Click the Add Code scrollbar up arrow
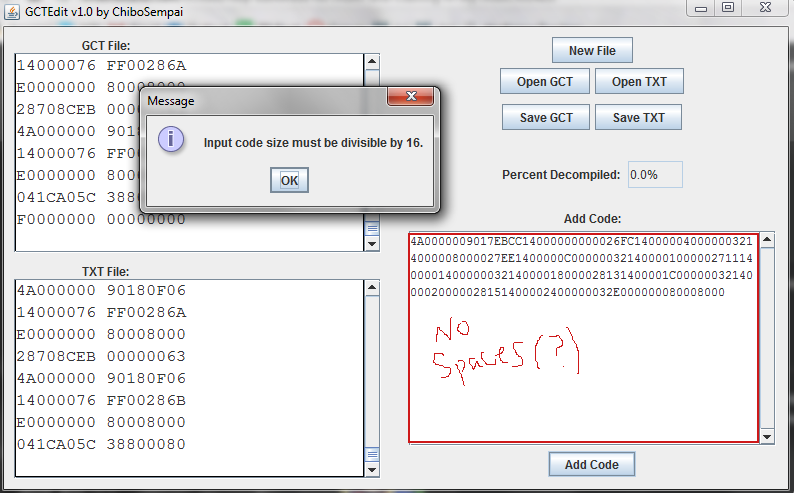794x493 pixels. (767, 239)
